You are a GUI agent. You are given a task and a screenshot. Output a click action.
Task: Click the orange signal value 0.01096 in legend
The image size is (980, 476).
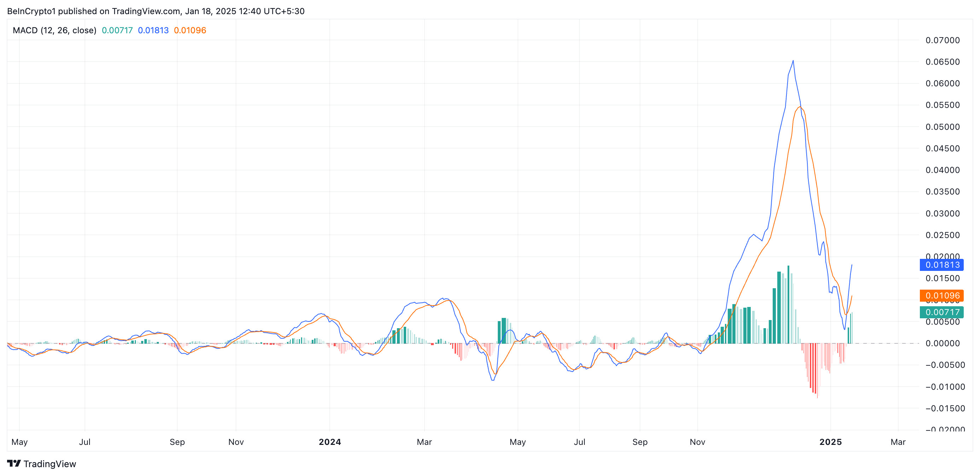coord(190,30)
